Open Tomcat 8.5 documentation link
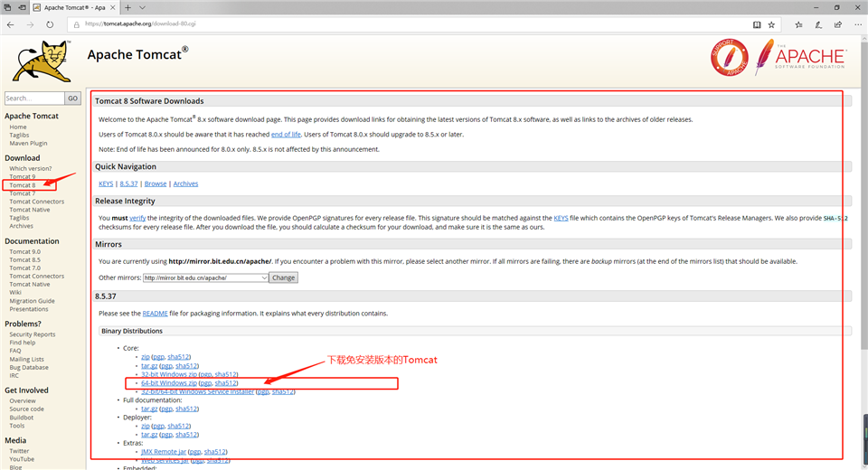 pyautogui.click(x=25, y=259)
